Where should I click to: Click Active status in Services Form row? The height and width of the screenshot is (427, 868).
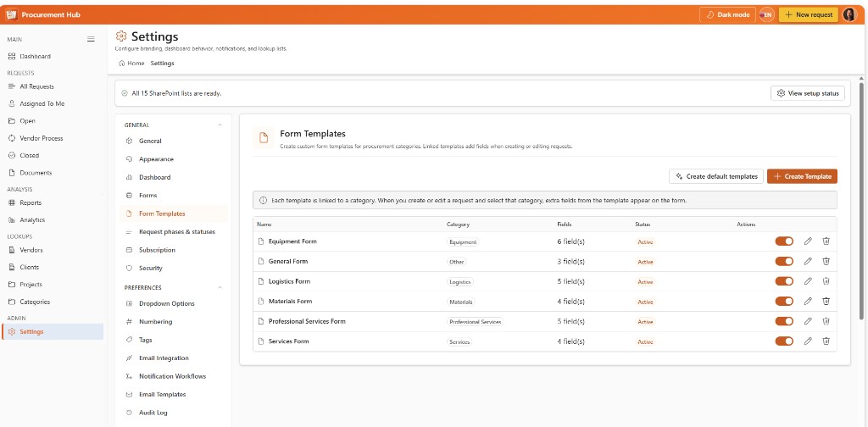(645, 341)
